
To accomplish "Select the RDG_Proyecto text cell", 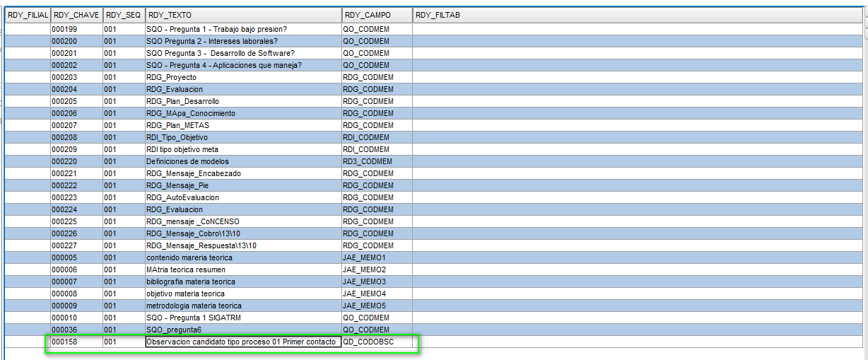I will tap(244, 77).
